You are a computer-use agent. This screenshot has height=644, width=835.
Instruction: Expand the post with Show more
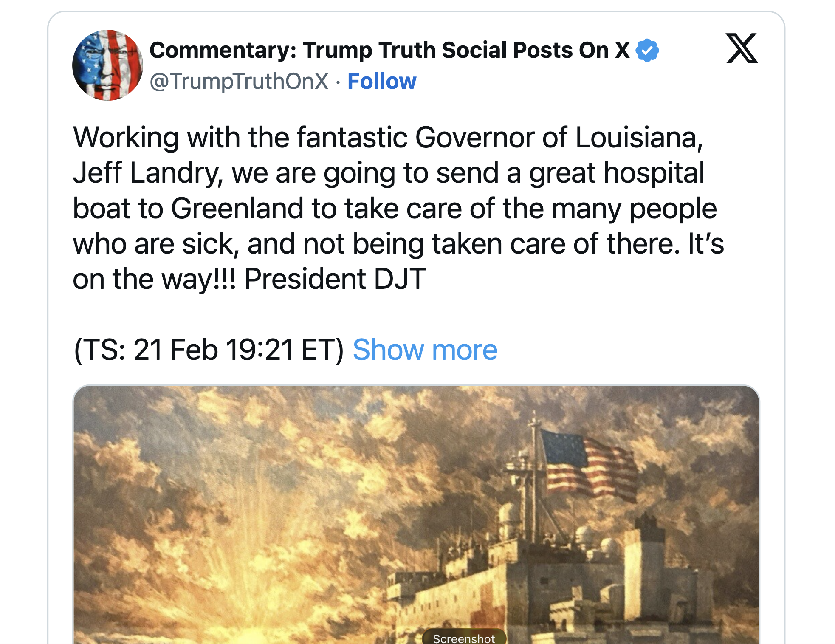point(425,350)
